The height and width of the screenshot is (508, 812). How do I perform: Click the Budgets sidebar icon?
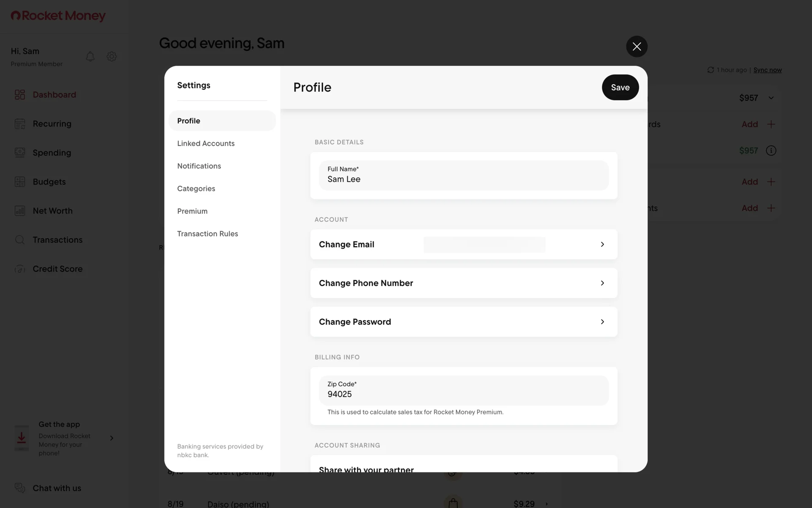[20, 182]
